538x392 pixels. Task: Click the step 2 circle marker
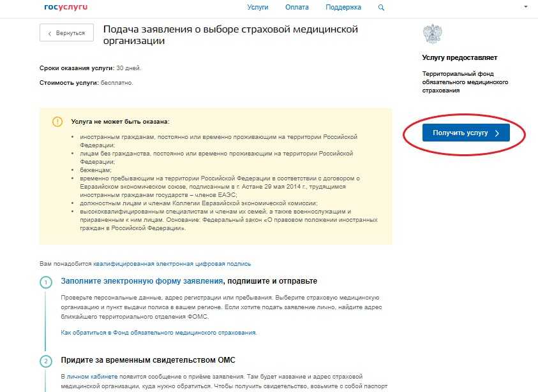[x=46, y=361]
